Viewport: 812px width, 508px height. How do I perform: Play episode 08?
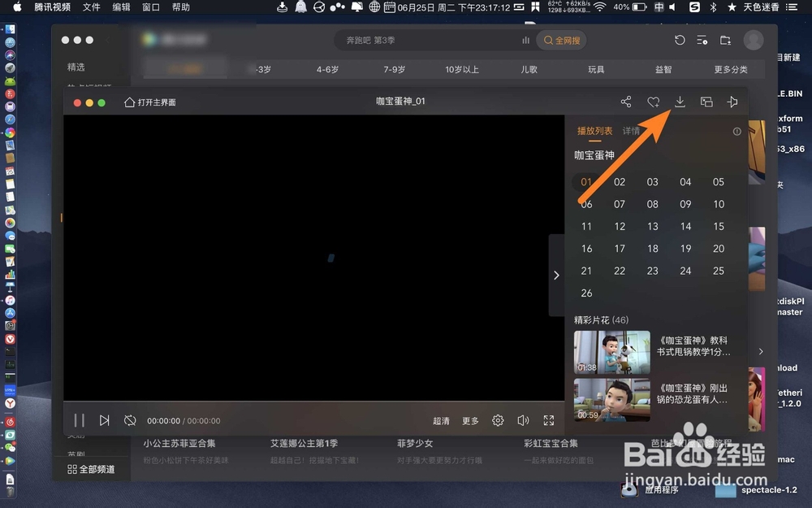pyautogui.click(x=653, y=204)
